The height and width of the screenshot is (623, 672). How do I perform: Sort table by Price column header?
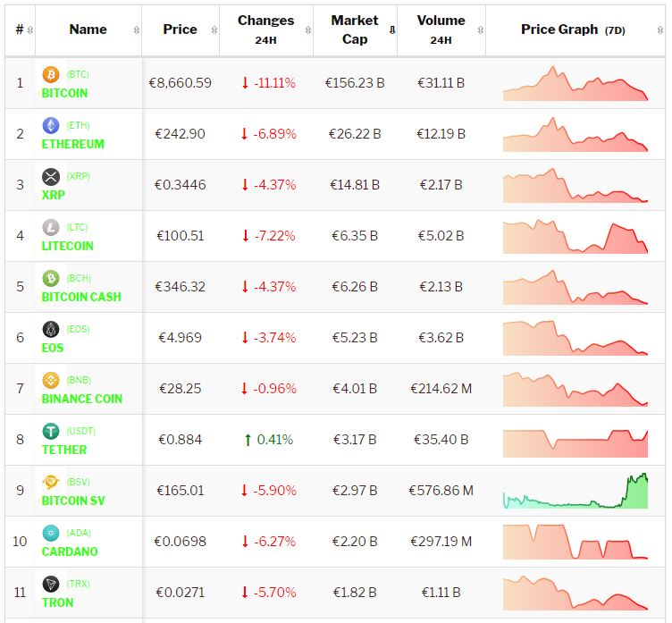(x=180, y=29)
